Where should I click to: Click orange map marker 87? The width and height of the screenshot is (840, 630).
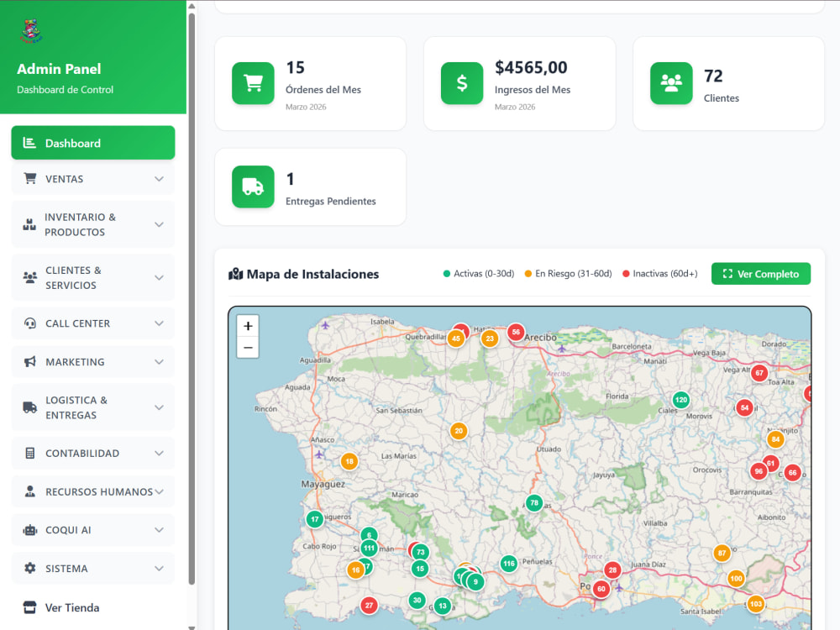coord(722,553)
